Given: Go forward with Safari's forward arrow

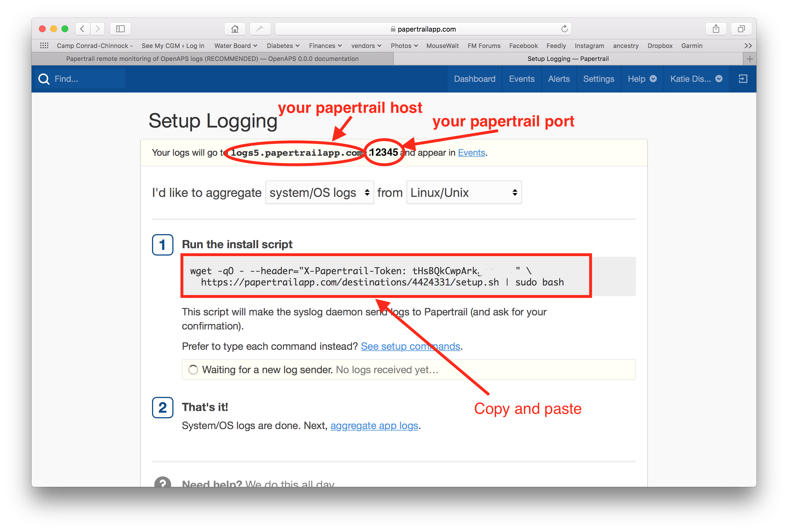Looking at the screenshot, I should point(98,29).
